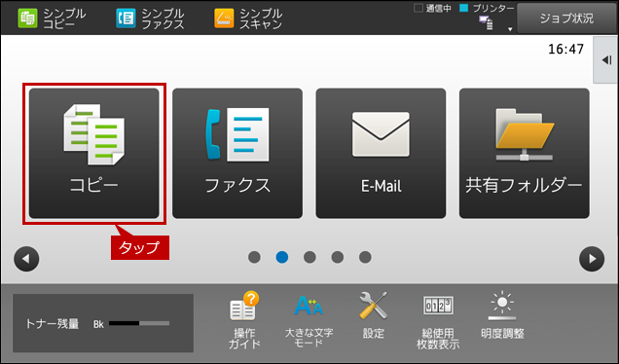Screen dimensions: 619x364
Task: Open the E-Mail tile
Action: point(381,153)
